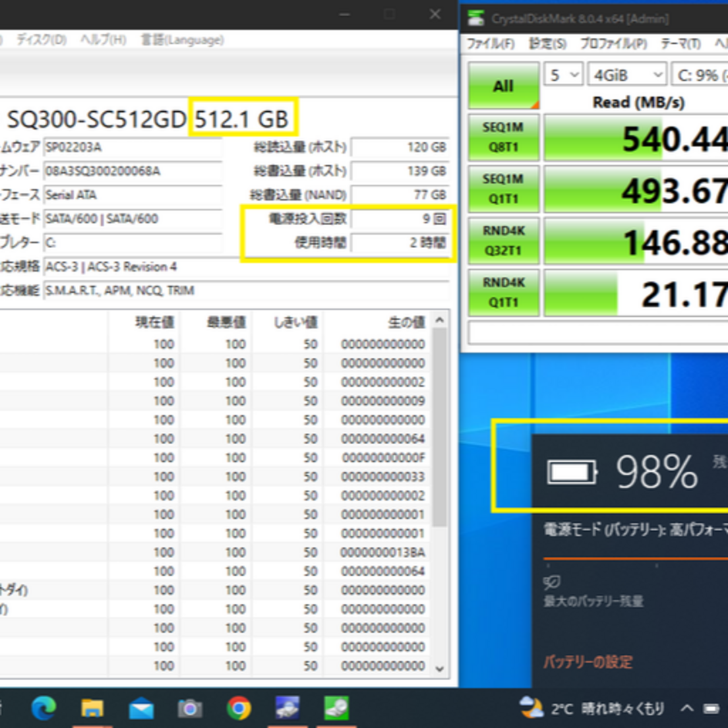Image resolution: width=728 pixels, height=728 pixels.
Task: Select row with raw value 0000000013BA
Action: pyautogui.click(x=214, y=552)
